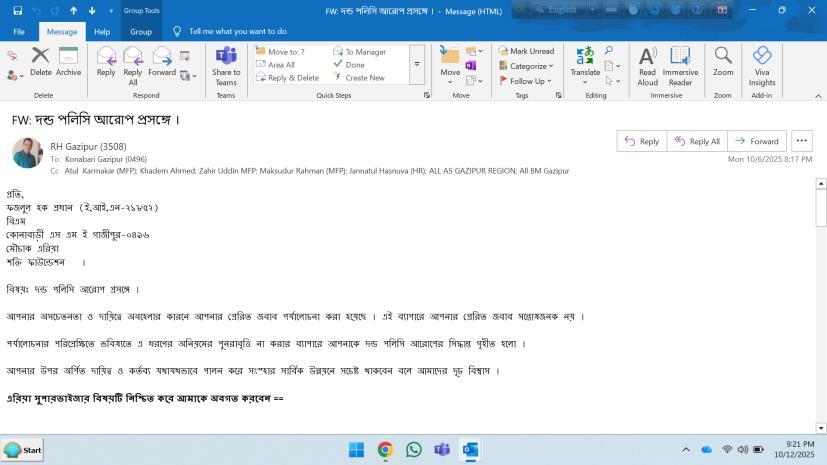Click Share to Teams icon

point(226,65)
